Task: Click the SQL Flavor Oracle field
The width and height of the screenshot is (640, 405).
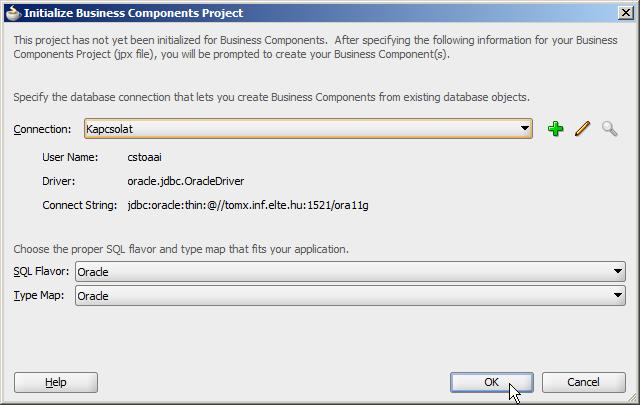Action: (350, 271)
